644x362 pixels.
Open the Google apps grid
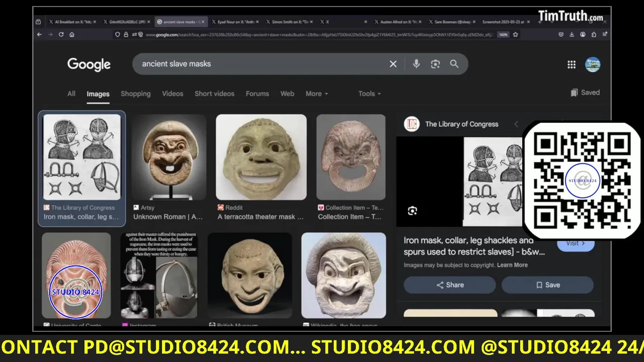pyautogui.click(x=572, y=64)
